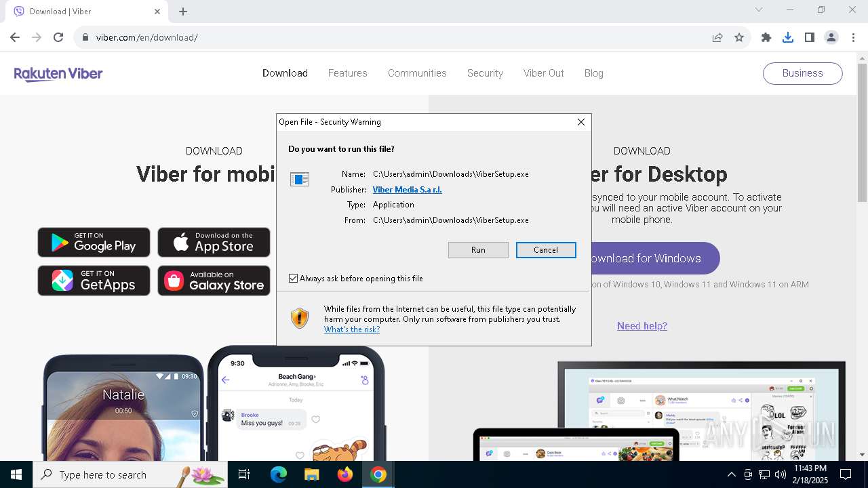Image resolution: width=868 pixels, height=488 pixels.
Task: Open the clock showing 11:43 PM
Action: 810,474
